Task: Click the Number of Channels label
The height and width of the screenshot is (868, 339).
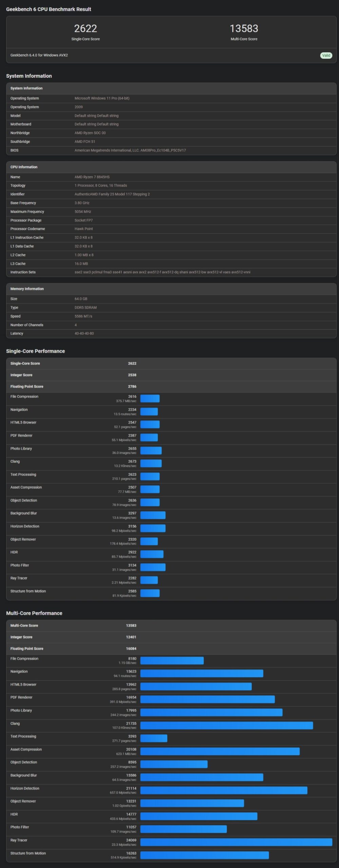Action: click(x=27, y=325)
